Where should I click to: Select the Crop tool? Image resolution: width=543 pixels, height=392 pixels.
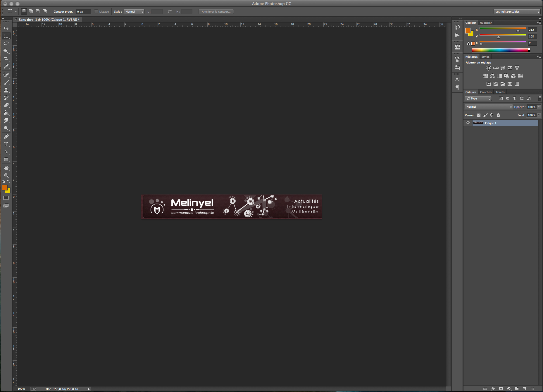pyautogui.click(x=6, y=59)
